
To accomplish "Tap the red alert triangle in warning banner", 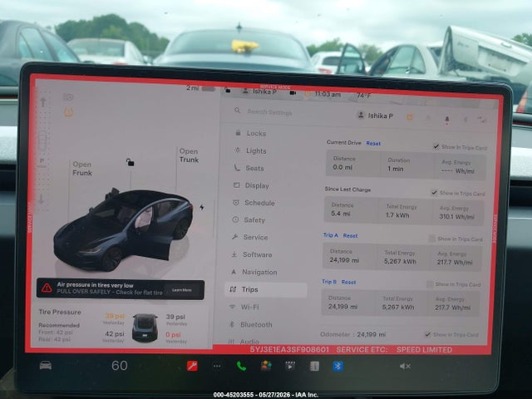I will pyautogui.click(x=47, y=288).
